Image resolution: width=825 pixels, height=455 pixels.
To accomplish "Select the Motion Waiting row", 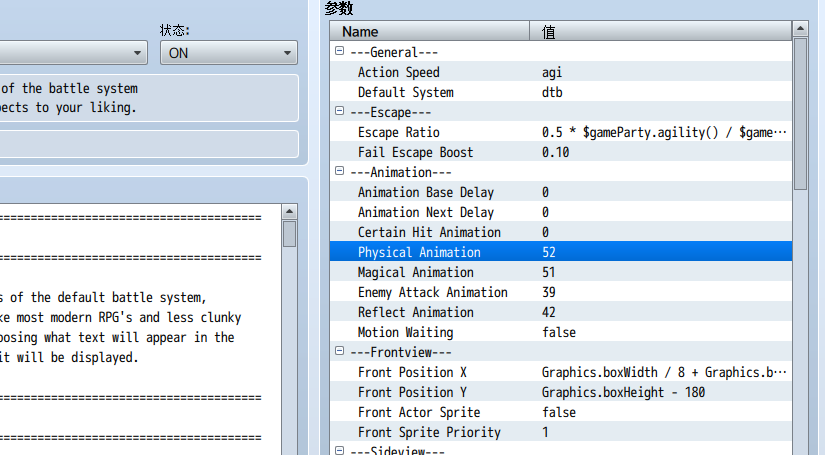I will [561, 332].
